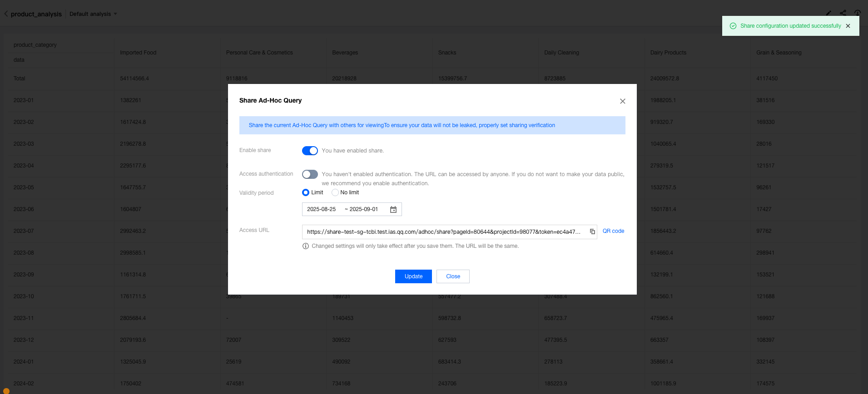Click the end date 2025-09-01 field

364,209
